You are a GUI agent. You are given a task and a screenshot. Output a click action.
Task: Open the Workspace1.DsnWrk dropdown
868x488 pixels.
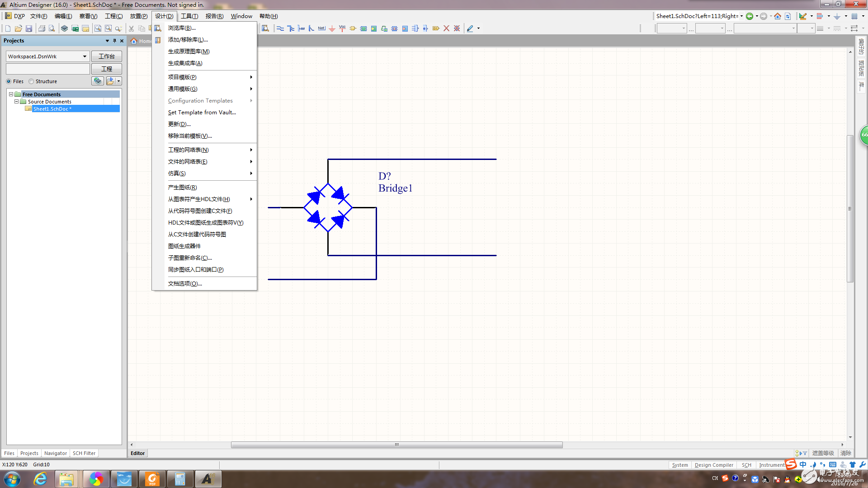coord(85,56)
